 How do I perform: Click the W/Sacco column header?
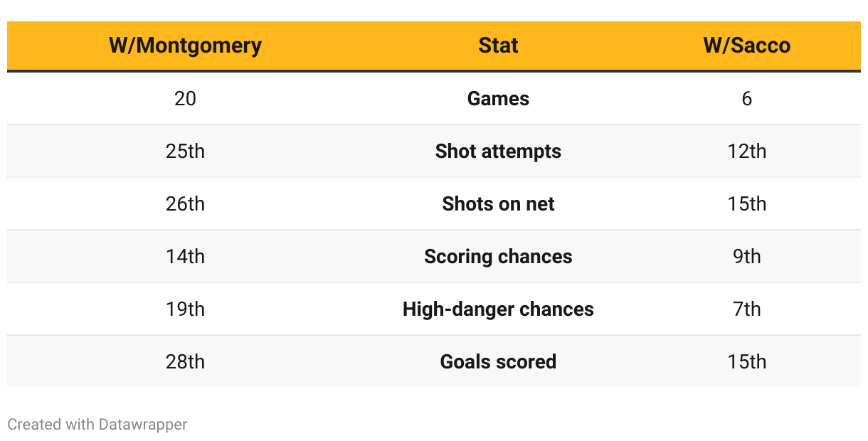coord(746,46)
